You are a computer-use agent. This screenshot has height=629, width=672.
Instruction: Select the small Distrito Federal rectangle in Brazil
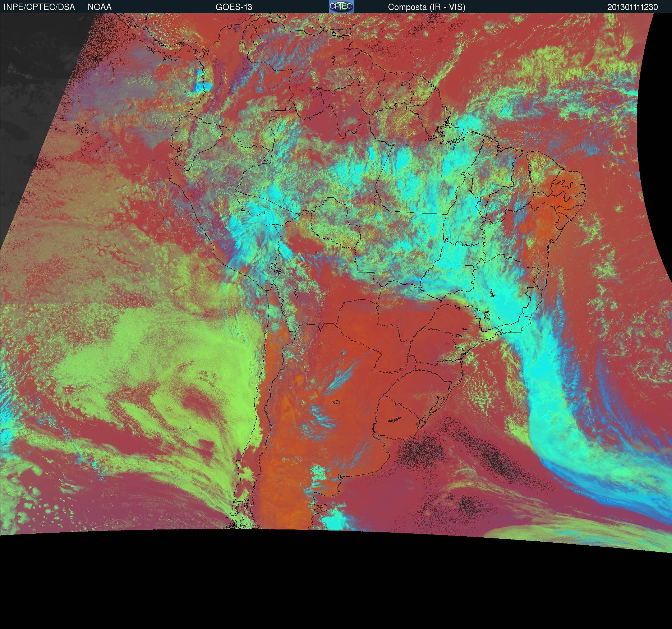(469, 267)
